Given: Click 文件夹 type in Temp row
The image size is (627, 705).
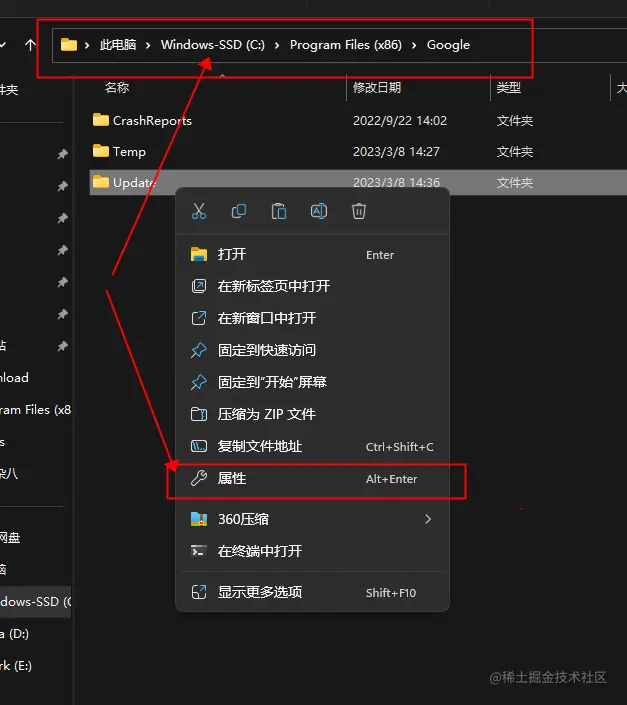Looking at the screenshot, I should point(515,152).
